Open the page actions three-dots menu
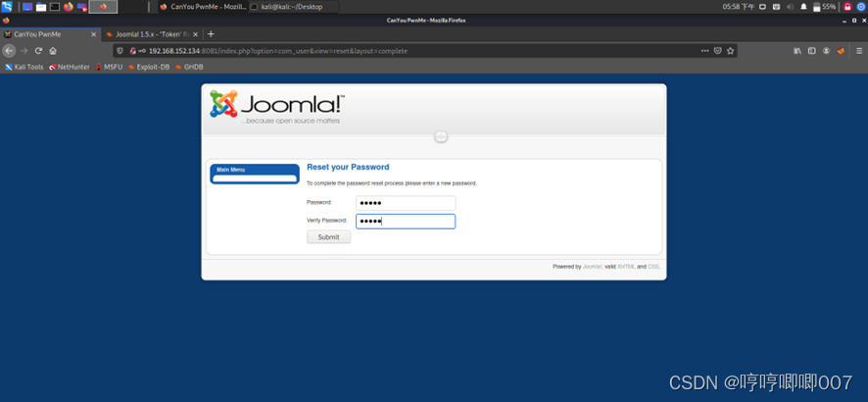868x402 pixels. [704, 50]
